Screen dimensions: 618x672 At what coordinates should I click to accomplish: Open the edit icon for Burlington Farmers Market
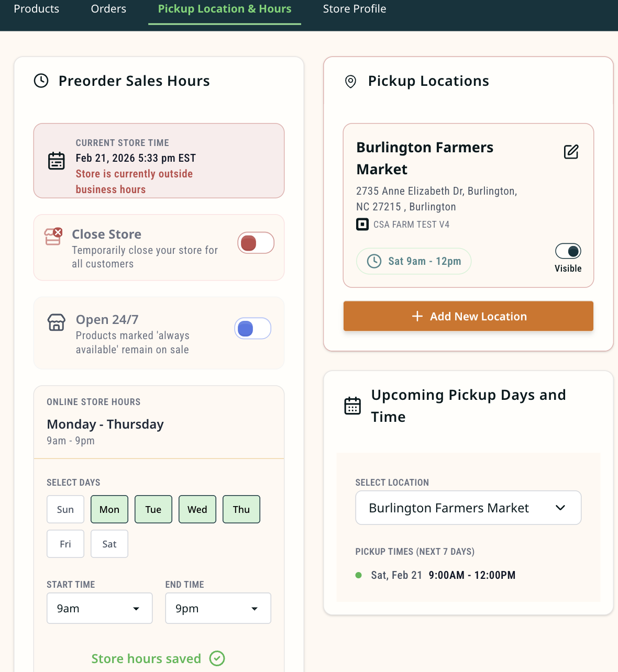click(x=570, y=152)
